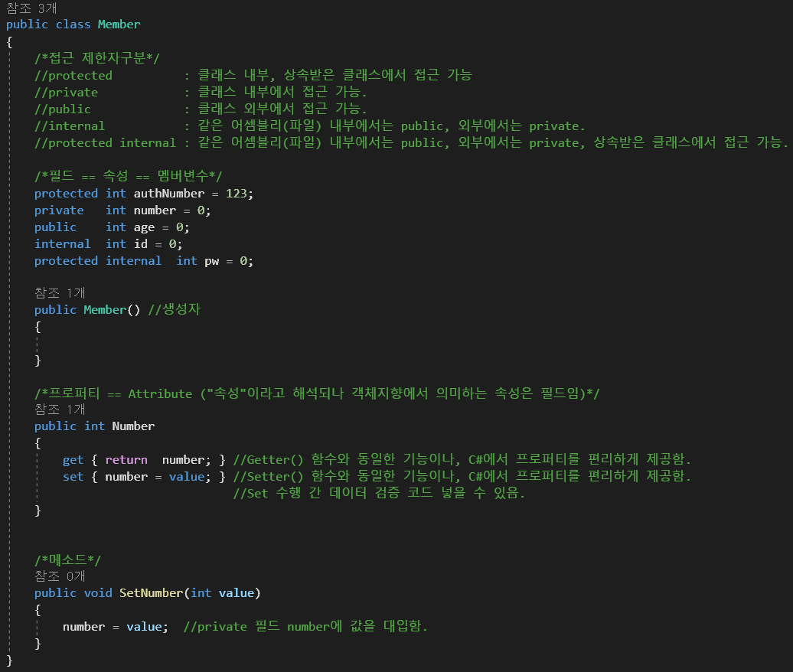Image resolution: width=793 pixels, height=672 pixels.
Task: Click the age field name
Action: pyautogui.click(x=144, y=227)
